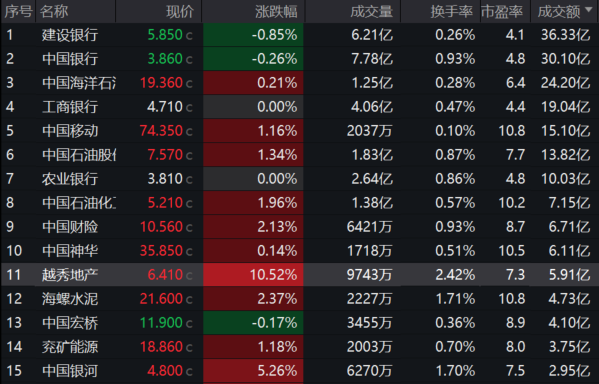Select highlighted stock 越秀地产
The width and height of the screenshot is (599, 384).
point(70,275)
